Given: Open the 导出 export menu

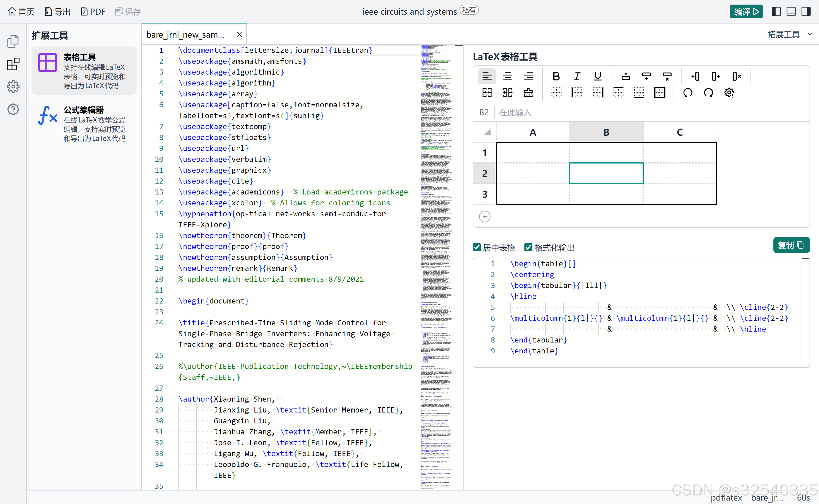Looking at the screenshot, I should (x=57, y=12).
